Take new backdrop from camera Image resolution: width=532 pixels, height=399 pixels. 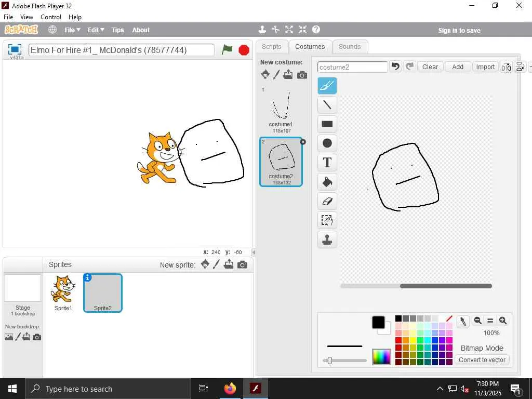(37, 337)
